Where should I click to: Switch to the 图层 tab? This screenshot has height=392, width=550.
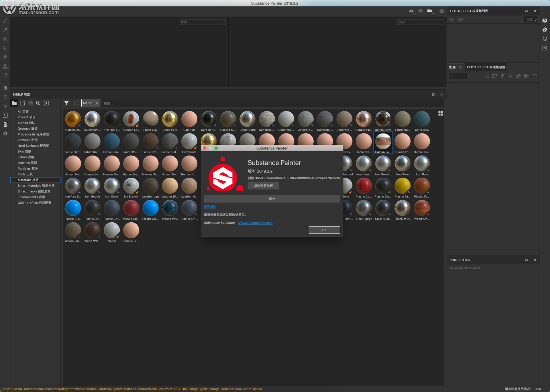click(x=453, y=67)
